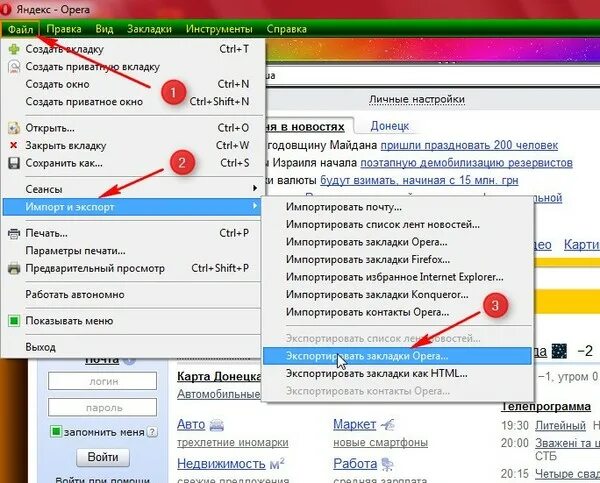The width and height of the screenshot is (600, 483).
Task: Select Экспортировать закладки как HTML
Action: point(397,374)
